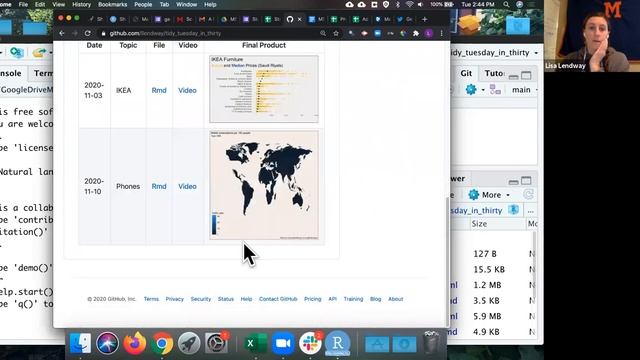Click the Bluetooth icon in menu bar

[x=398, y=4]
